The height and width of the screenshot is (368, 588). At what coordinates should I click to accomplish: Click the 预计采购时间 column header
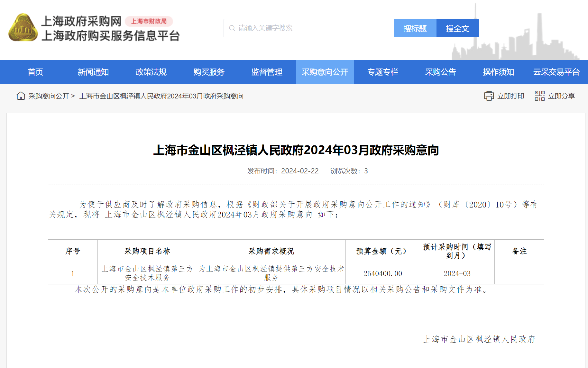[457, 251]
